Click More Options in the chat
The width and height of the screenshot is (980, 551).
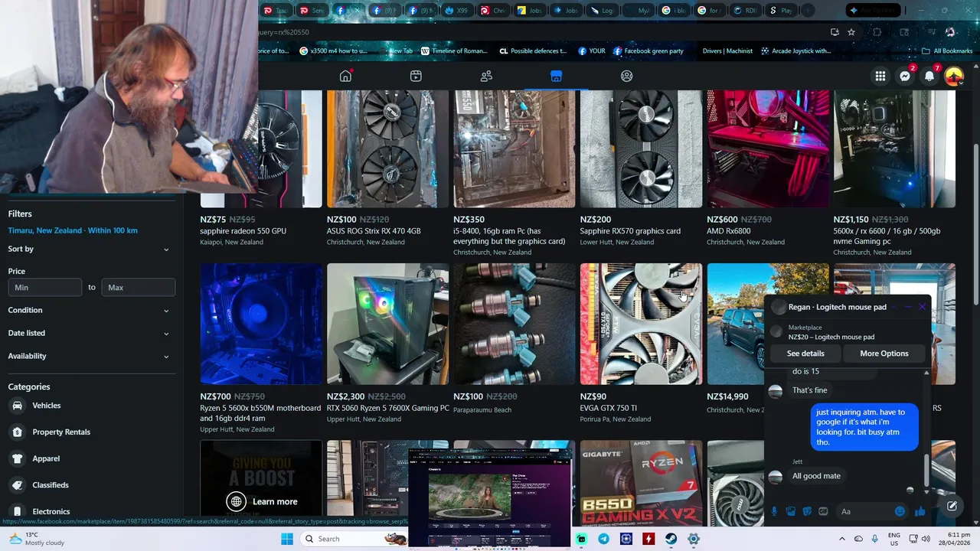click(884, 354)
